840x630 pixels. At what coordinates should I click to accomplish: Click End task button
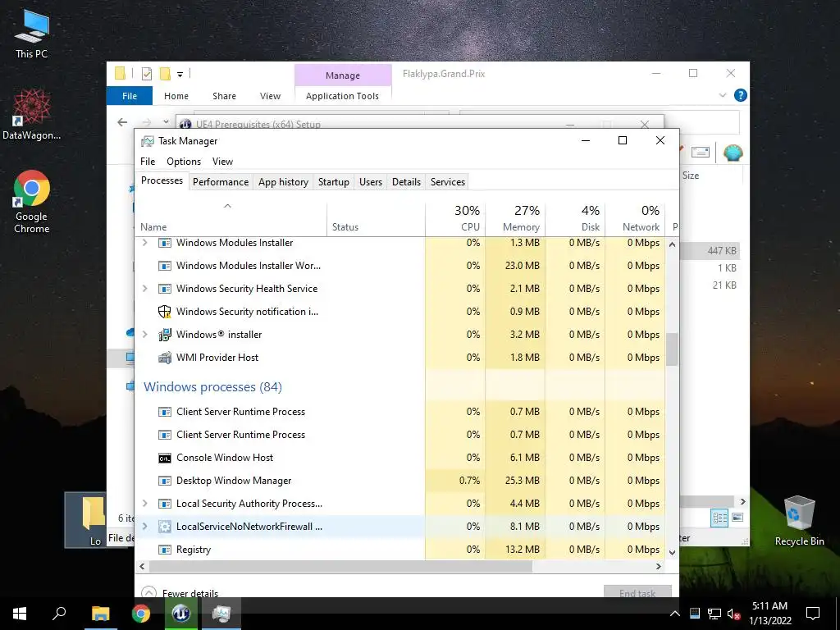637,592
